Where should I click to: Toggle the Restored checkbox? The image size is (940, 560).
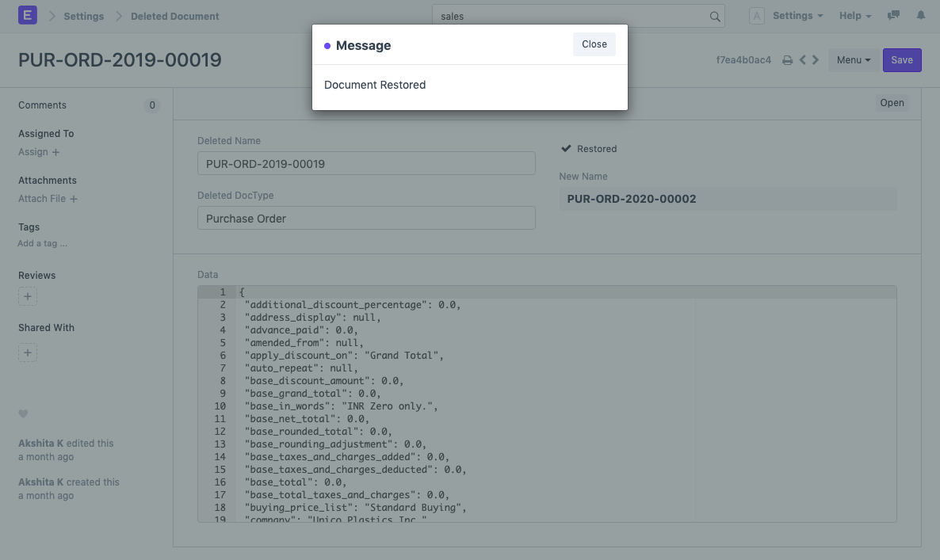pos(566,149)
